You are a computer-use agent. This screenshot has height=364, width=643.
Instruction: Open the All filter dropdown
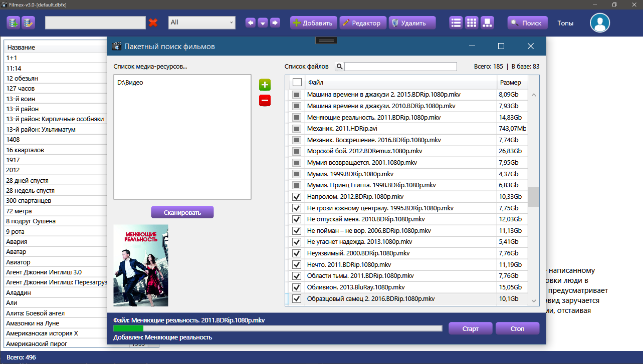[x=201, y=23]
